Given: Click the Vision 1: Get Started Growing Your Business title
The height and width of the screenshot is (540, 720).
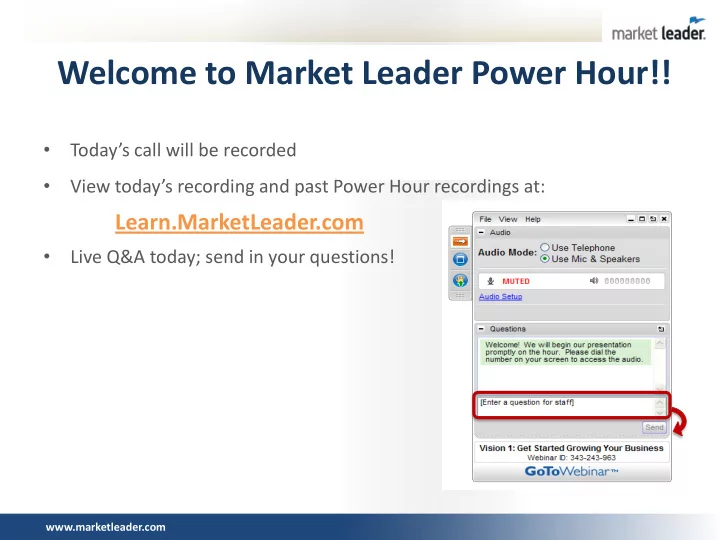Looking at the screenshot, I should [571, 448].
